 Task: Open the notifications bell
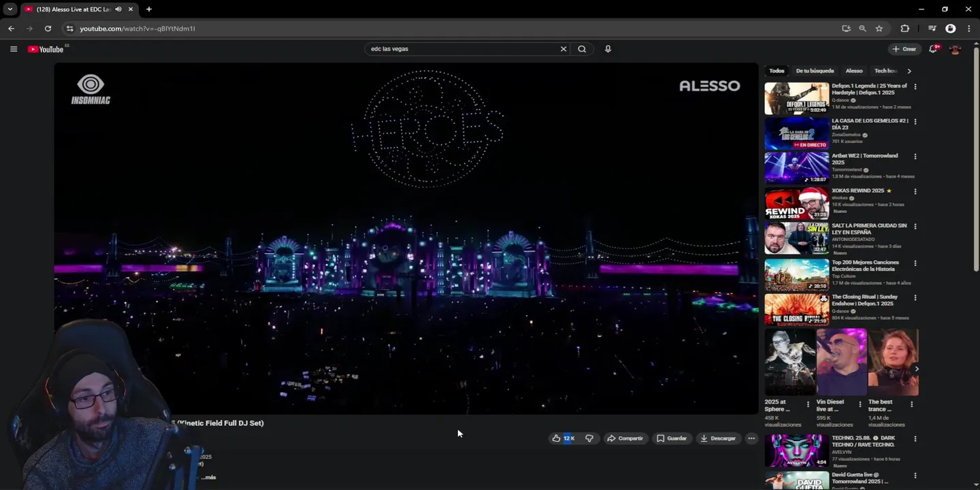[x=934, y=49]
